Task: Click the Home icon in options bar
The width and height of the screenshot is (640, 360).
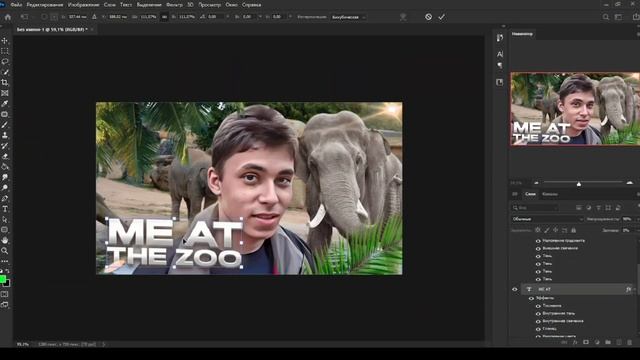Action: point(7,17)
